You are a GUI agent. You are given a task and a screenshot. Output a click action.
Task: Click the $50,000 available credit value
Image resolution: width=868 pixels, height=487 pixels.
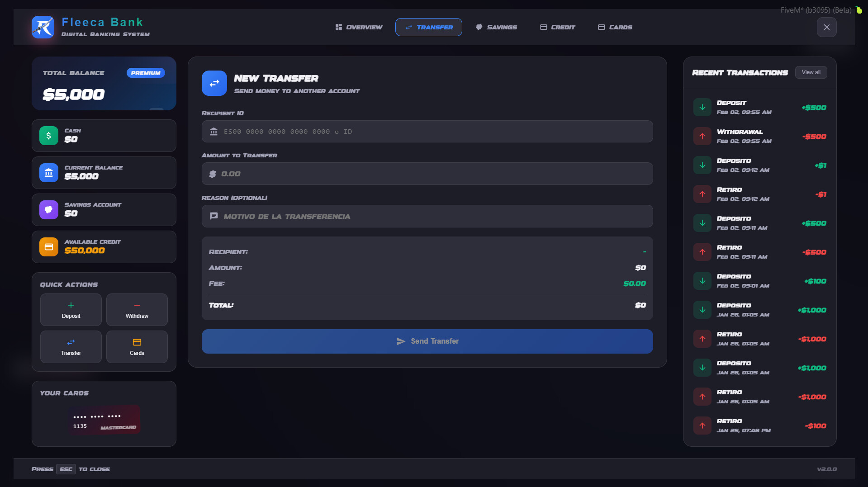85,251
